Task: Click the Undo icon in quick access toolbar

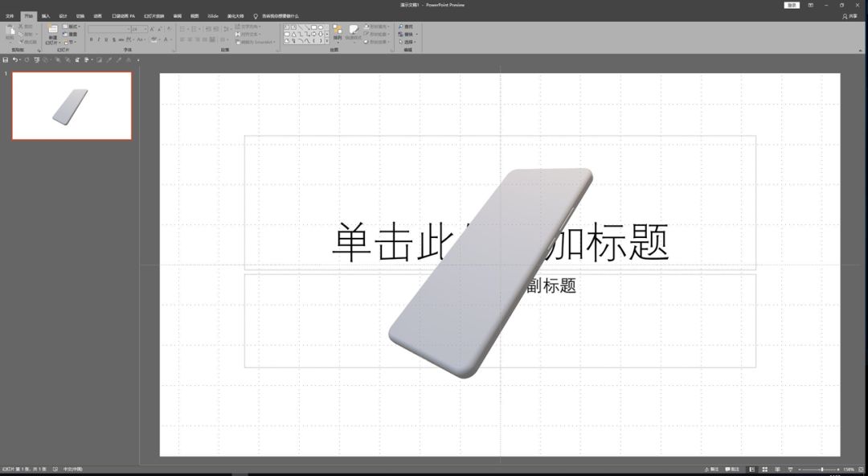Action: click(15, 59)
